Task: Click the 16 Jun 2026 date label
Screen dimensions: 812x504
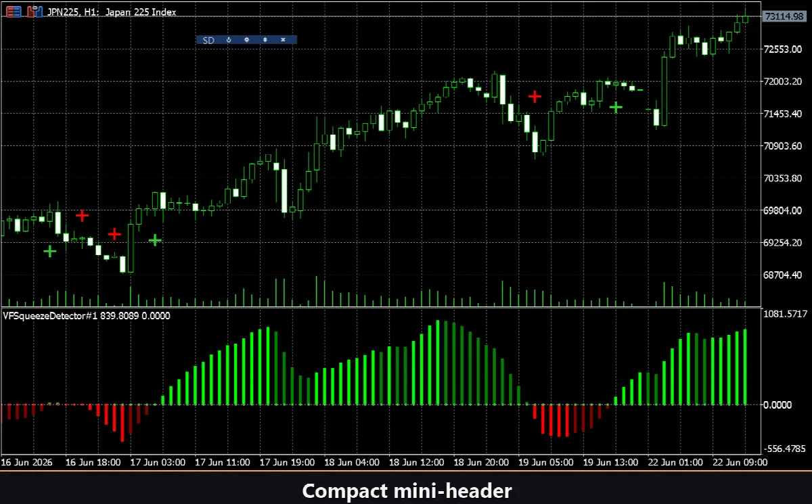Action: tap(26, 463)
